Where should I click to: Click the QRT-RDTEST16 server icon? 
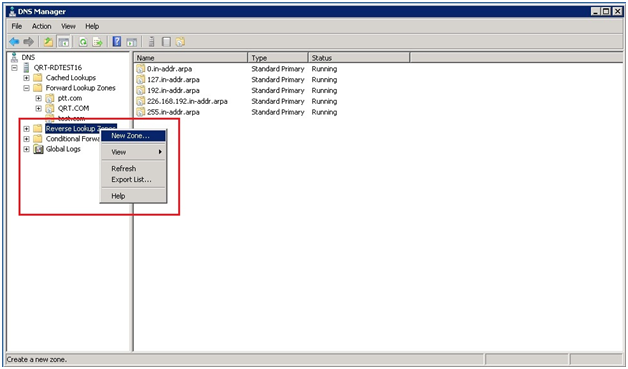click(27, 68)
